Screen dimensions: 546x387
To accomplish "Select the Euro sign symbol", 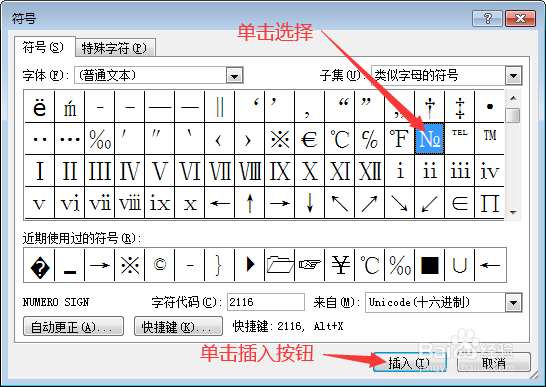I will point(309,139).
